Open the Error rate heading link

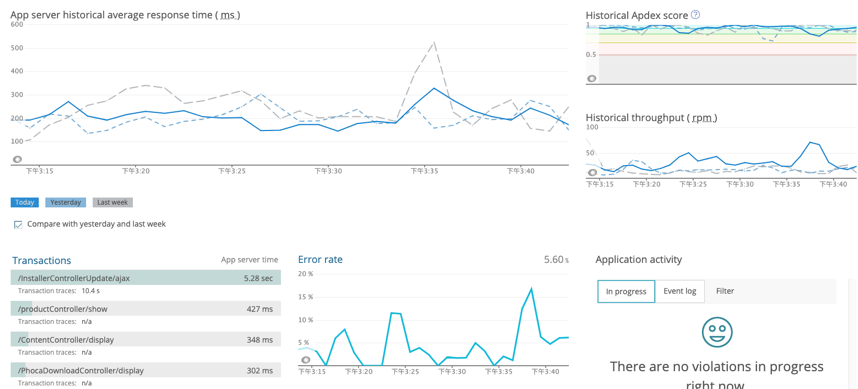tap(320, 259)
